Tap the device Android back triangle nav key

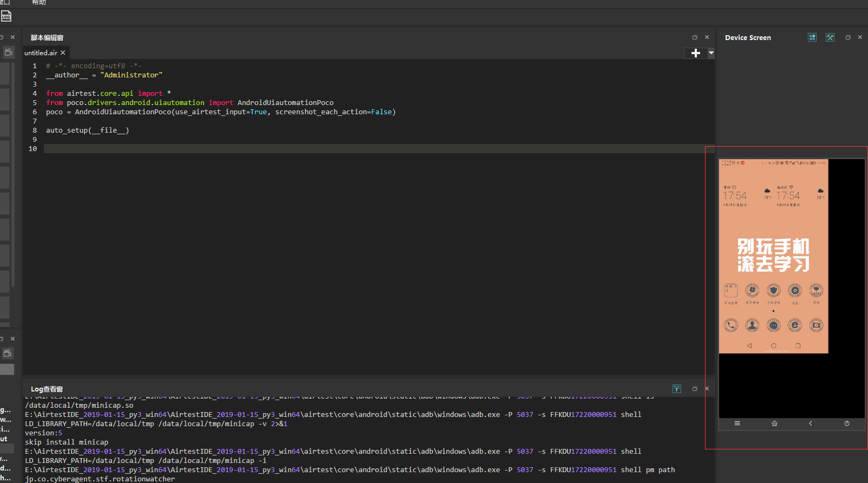pyautogui.click(x=749, y=345)
